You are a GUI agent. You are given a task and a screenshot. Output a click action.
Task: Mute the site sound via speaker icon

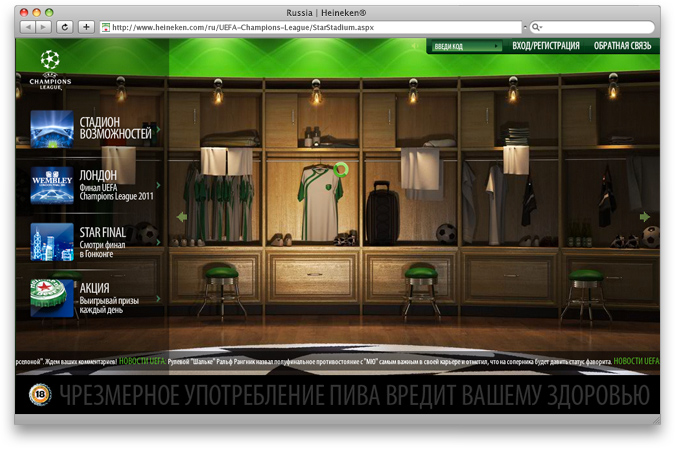[415, 46]
